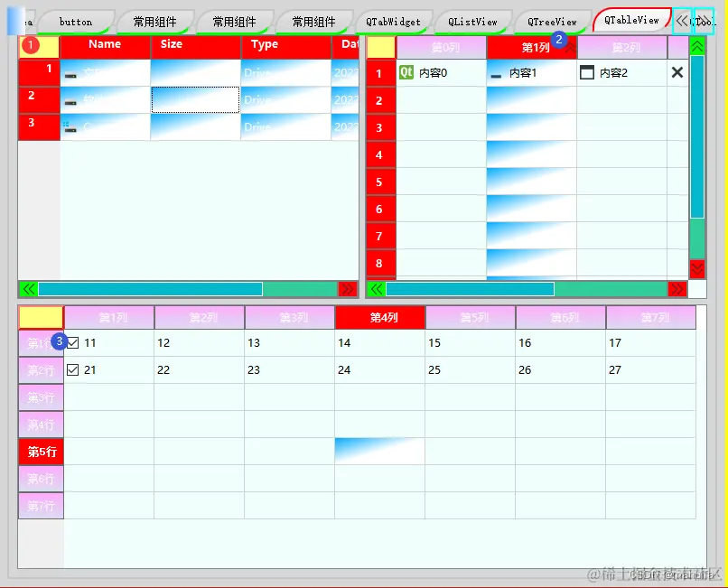
Task: Click the red right arrow of the file table scrollbar
Action: [x=348, y=289]
